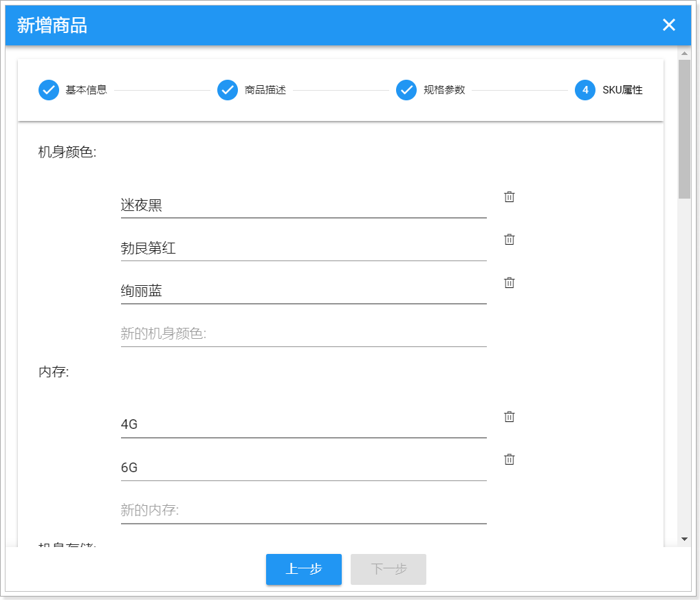Select the SKU属性 step
The image size is (700, 600).
click(609, 90)
